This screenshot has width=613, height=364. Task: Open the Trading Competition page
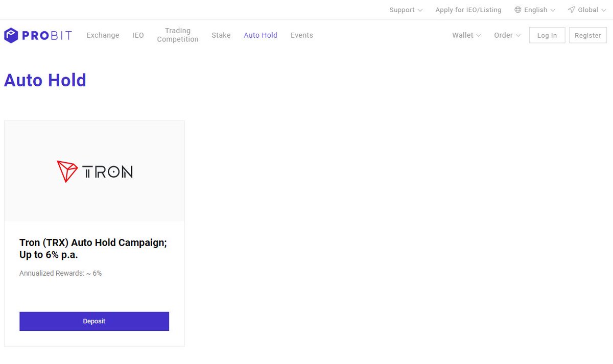tap(178, 35)
